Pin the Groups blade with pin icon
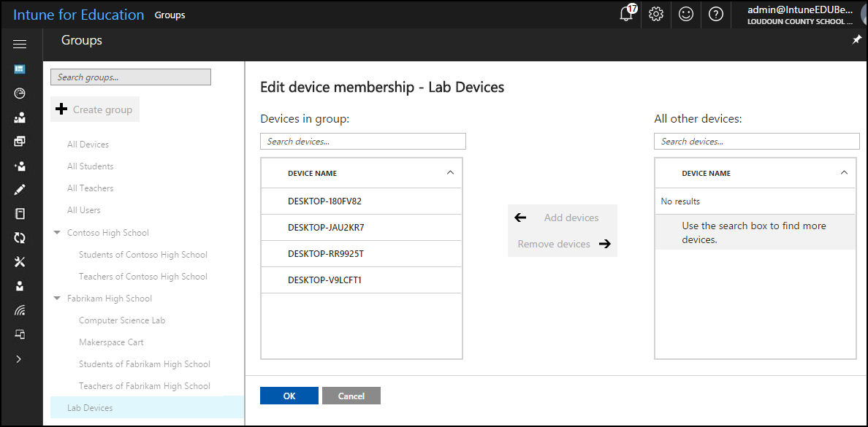This screenshot has height=427, width=868. tap(857, 40)
